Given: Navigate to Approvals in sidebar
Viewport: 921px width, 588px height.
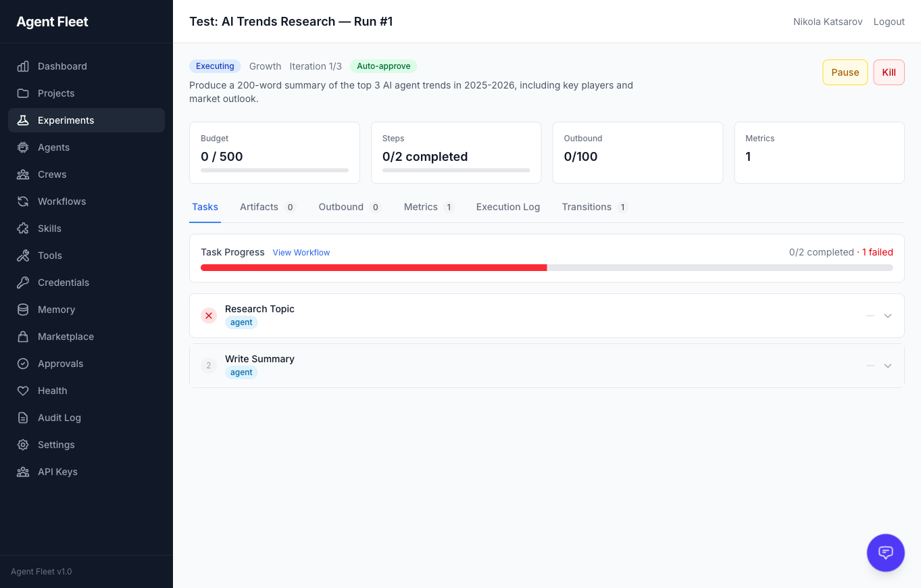Looking at the screenshot, I should (86, 364).
